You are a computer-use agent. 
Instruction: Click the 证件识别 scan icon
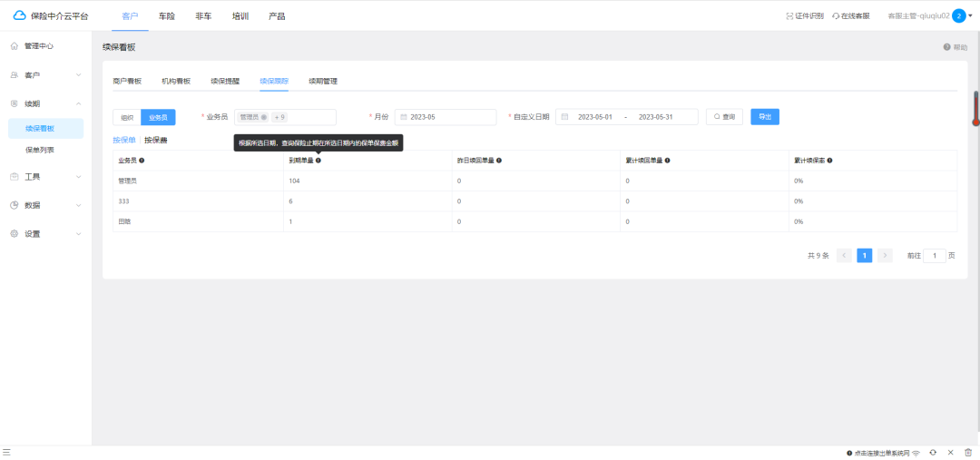tap(789, 16)
